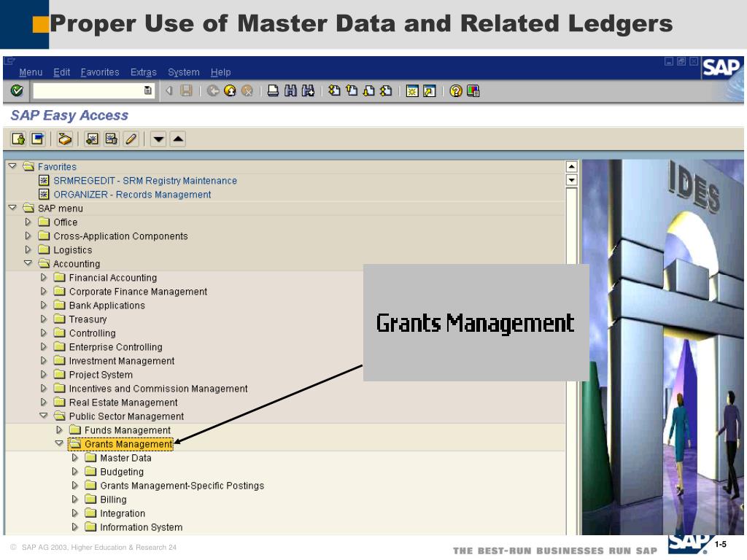Expand the Treasury folder
This screenshot has height=560, width=747.
click(43, 319)
